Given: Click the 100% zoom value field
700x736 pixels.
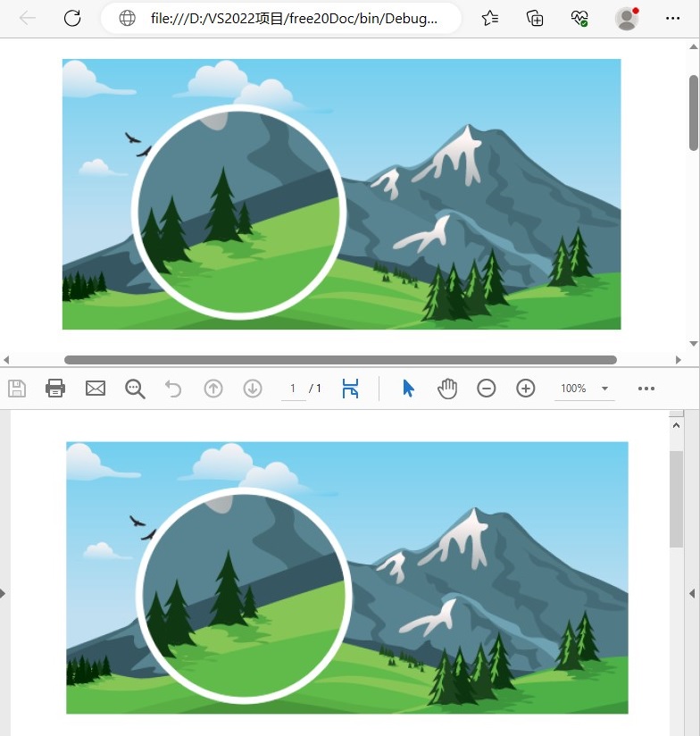Looking at the screenshot, I should tap(573, 389).
